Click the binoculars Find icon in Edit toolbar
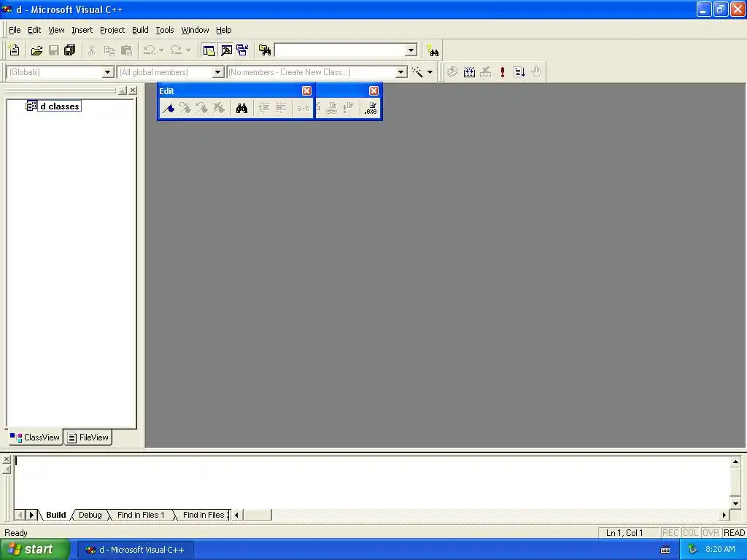747x560 pixels. [x=241, y=109]
